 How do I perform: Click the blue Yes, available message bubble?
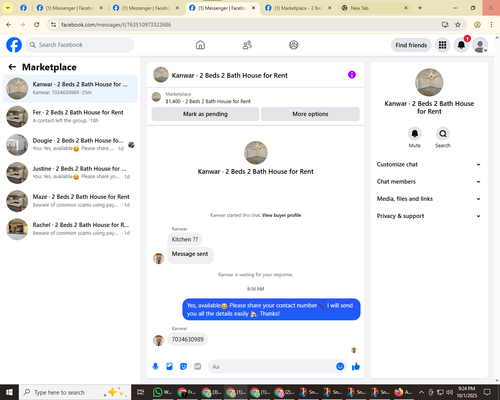(x=271, y=309)
